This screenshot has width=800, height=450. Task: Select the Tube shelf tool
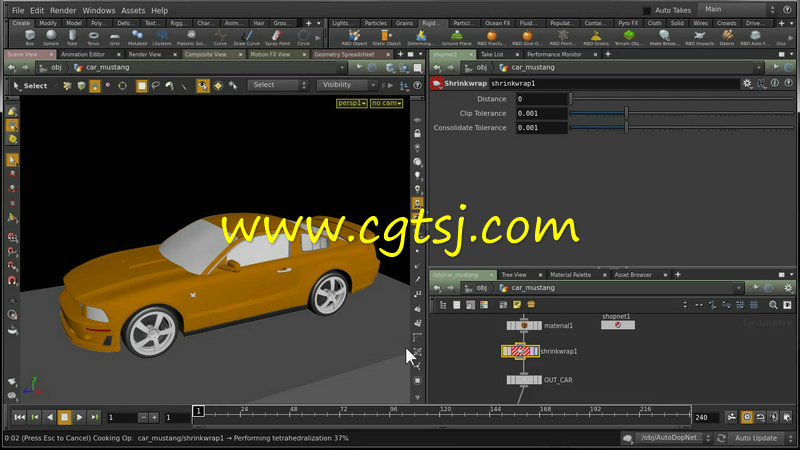click(x=72, y=37)
